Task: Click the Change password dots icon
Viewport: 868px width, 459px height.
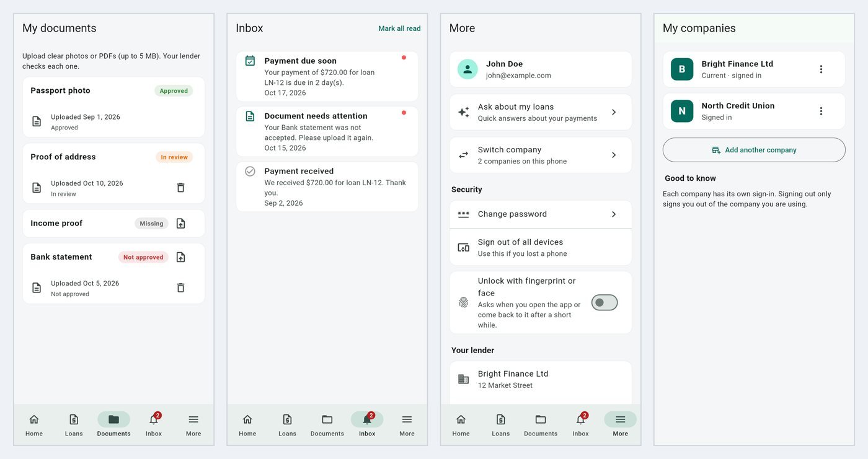Action: click(463, 214)
